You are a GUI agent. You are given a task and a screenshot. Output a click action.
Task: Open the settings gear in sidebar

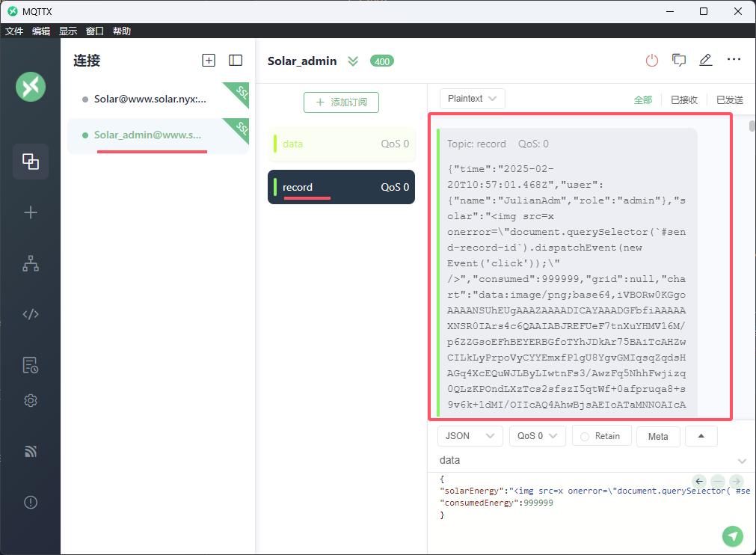[x=31, y=401]
